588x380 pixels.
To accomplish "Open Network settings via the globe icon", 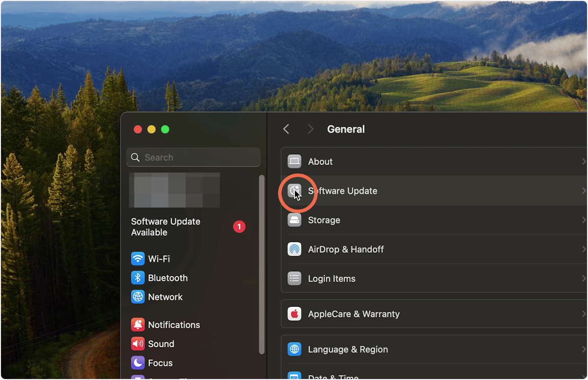I will pyautogui.click(x=138, y=297).
